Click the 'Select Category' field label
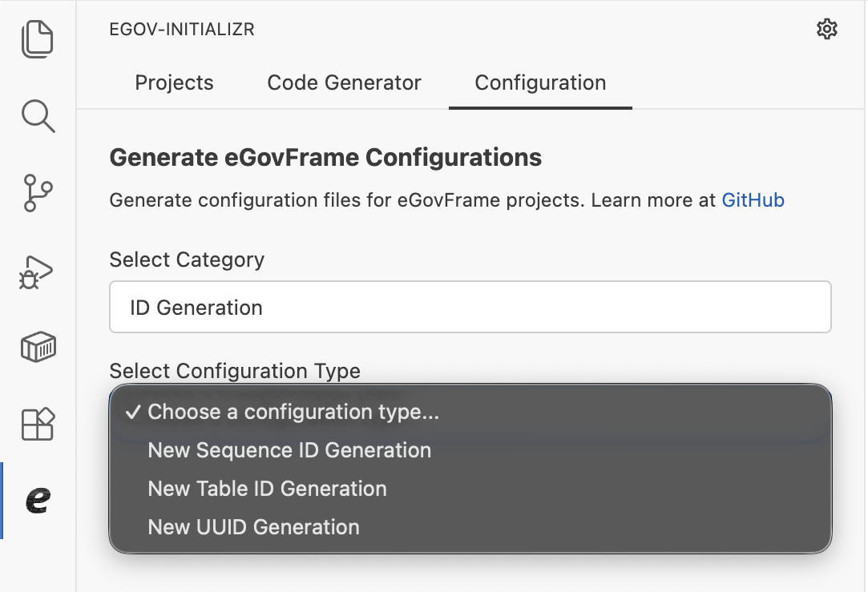The width and height of the screenshot is (868, 592). tap(187, 260)
